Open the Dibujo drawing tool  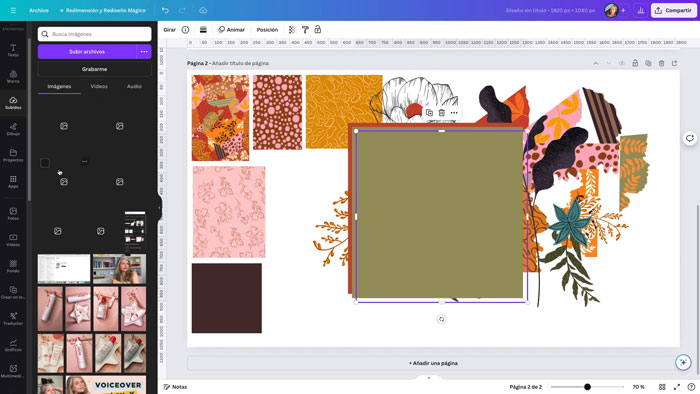[x=13, y=129]
